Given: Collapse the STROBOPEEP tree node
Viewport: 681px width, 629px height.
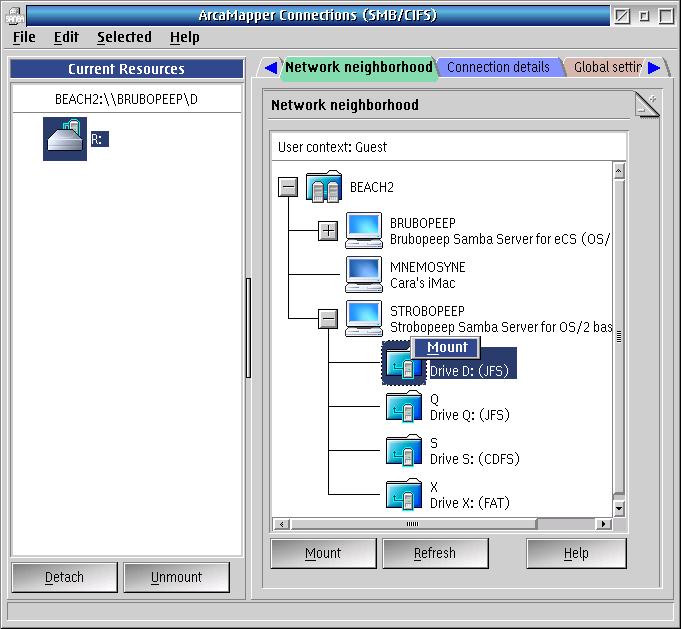Looking at the screenshot, I should pos(328,318).
